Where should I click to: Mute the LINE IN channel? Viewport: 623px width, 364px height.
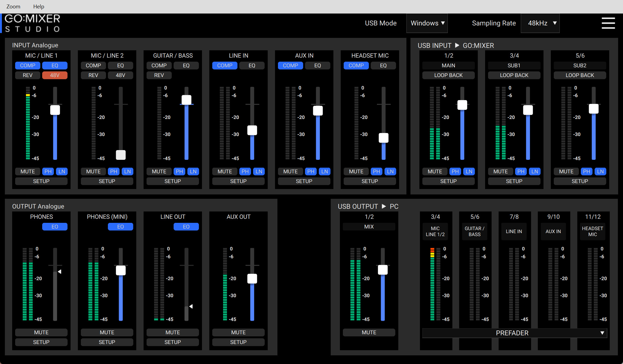click(x=225, y=171)
